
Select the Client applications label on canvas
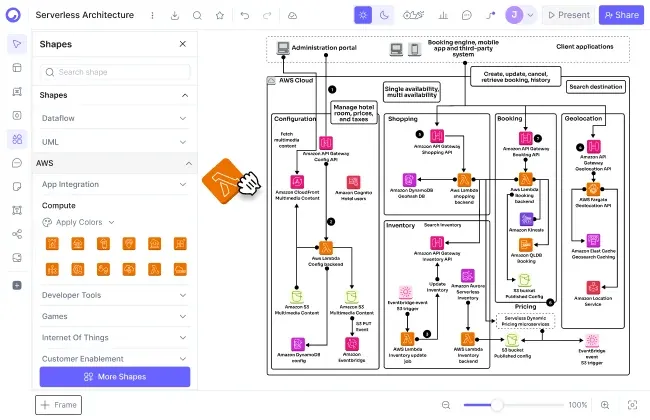click(x=585, y=46)
